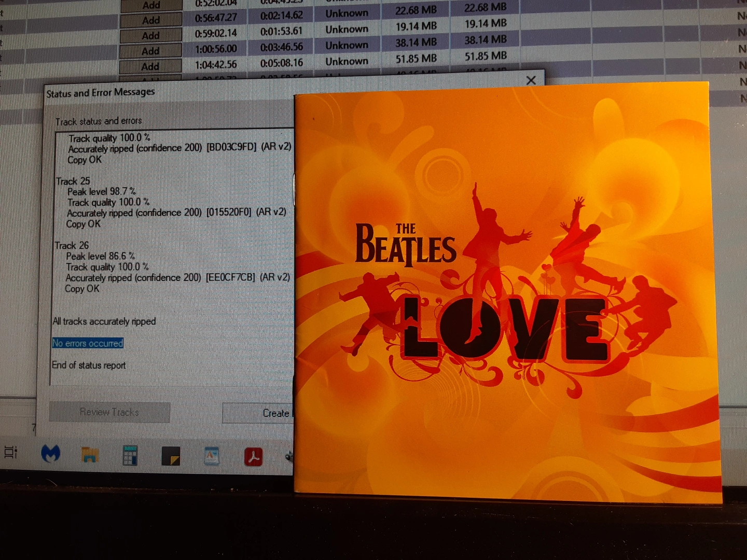The width and height of the screenshot is (747, 560).
Task: Open Malwarebytes from the taskbar
Action: coord(50,454)
